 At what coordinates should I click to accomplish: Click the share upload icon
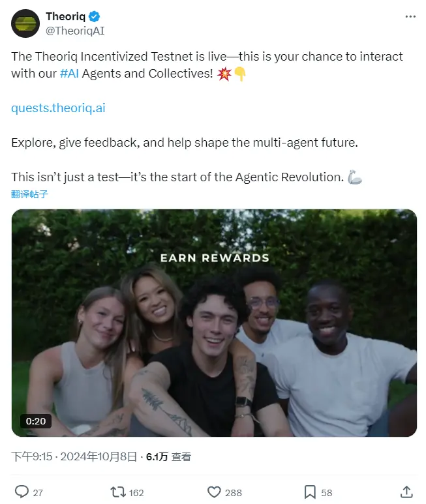point(406,492)
